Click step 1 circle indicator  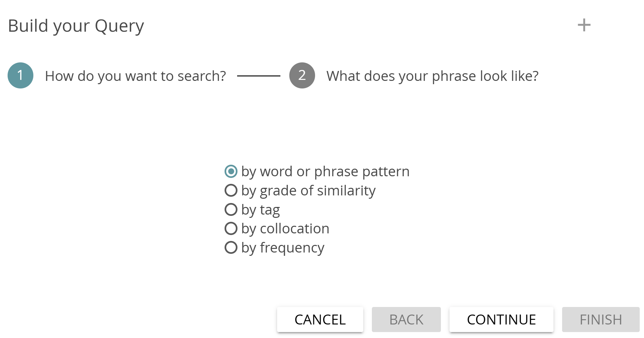point(20,76)
